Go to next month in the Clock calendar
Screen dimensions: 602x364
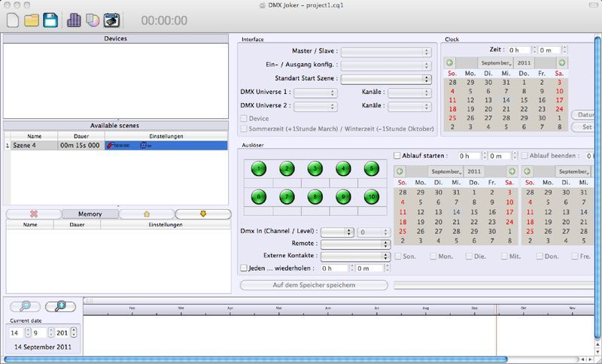pyautogui.click(x=561, y=62)
